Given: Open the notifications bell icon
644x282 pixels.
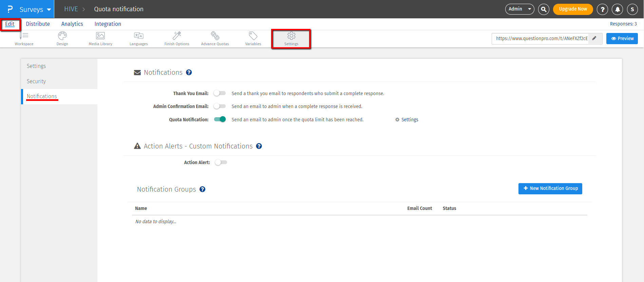Looking at the screenshot, I should (617, 9).
